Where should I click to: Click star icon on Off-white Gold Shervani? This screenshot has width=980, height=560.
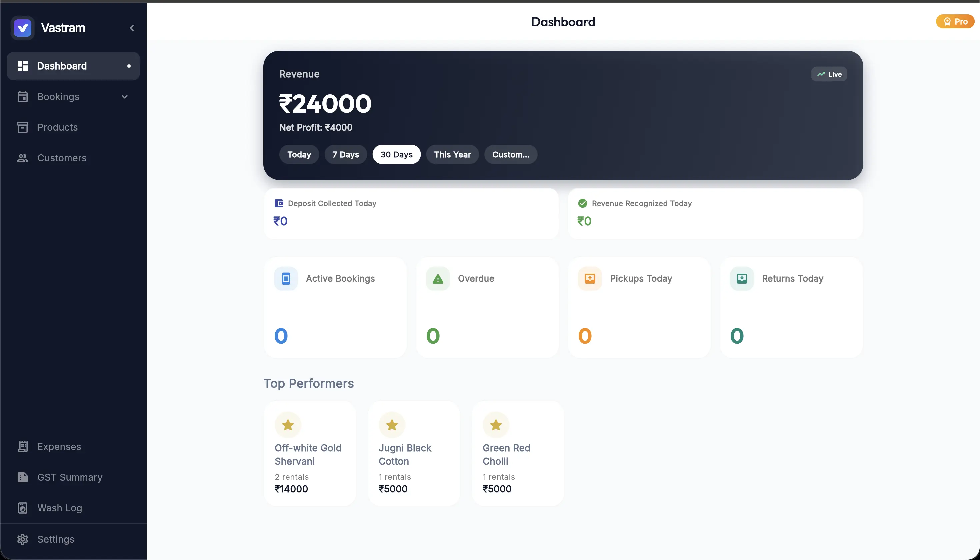coord(288,425)
